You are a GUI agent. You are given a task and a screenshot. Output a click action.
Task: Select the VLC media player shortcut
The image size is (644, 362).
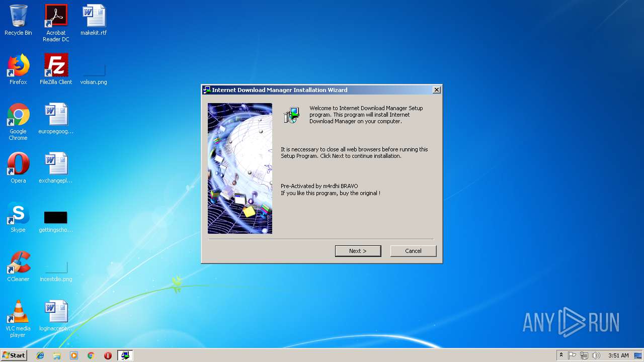pos(18,319)
